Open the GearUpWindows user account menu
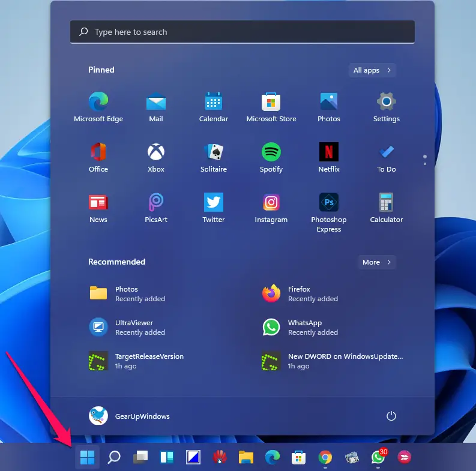The width and height of the screenshot is (476, 471). click(x=129, y=416)
